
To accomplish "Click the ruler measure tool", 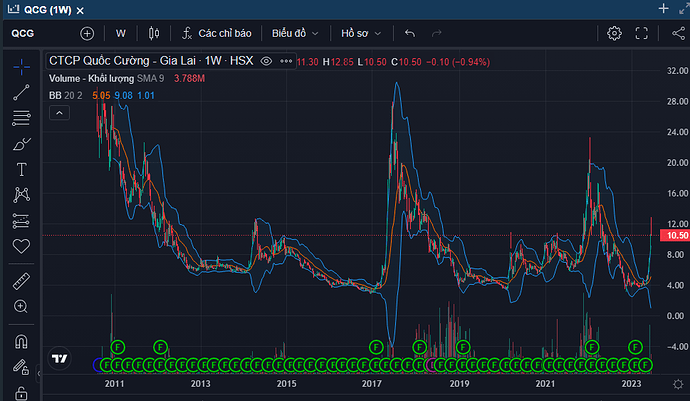I will click(x=21, y=280).
